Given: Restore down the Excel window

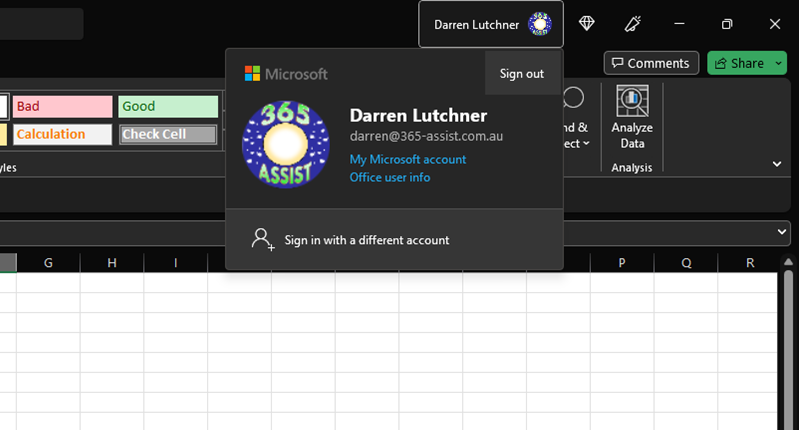Looking at the screenshot, I should pos(727,24).
